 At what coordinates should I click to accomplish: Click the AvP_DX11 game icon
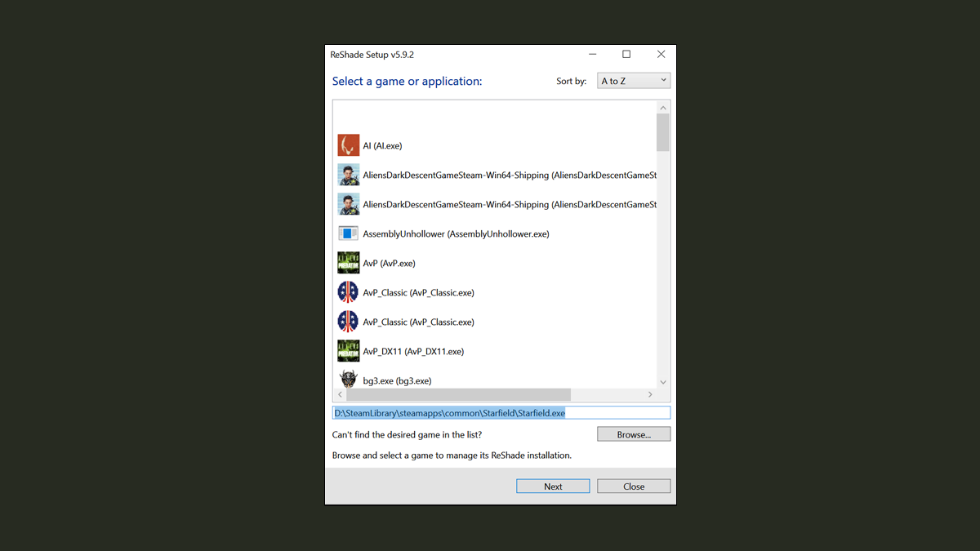[349, 351]
